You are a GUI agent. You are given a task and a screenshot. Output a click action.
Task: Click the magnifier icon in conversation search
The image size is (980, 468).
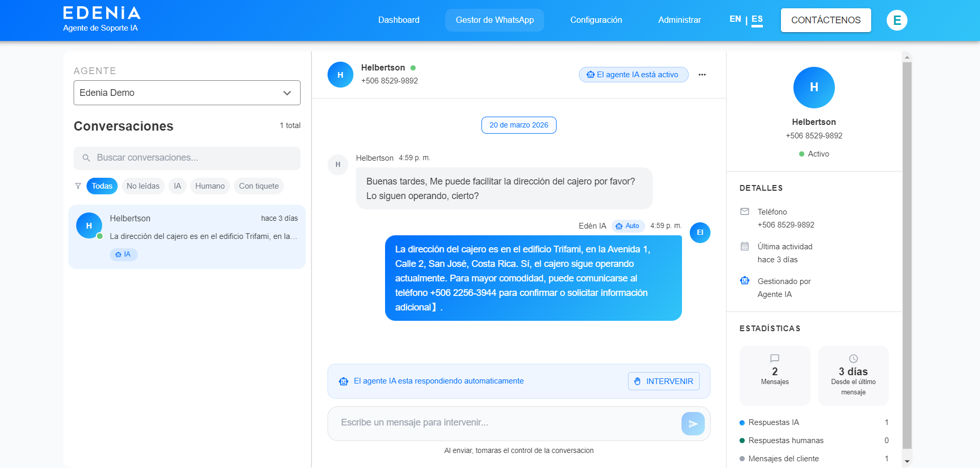(x=86, y=158)
